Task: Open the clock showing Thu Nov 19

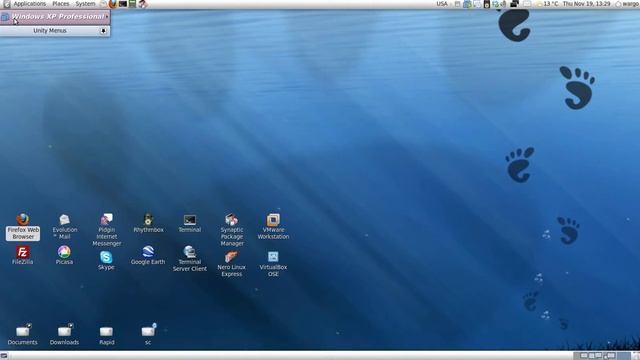Action: pos(586,4)
